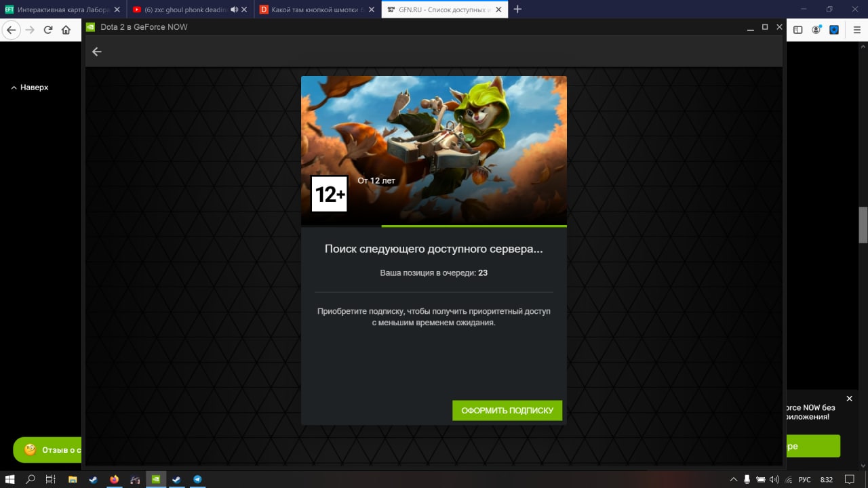Open Task View on the taskbar
The width and height of the screenshot is (868, 488).
50,479
